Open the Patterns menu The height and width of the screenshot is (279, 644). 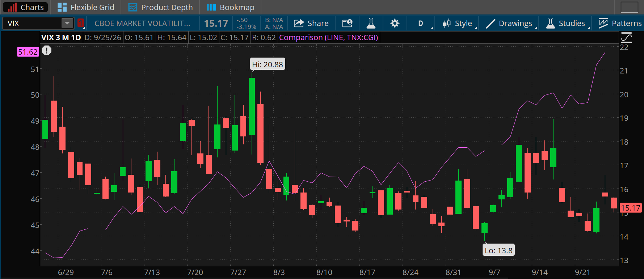tap(620, 24)
